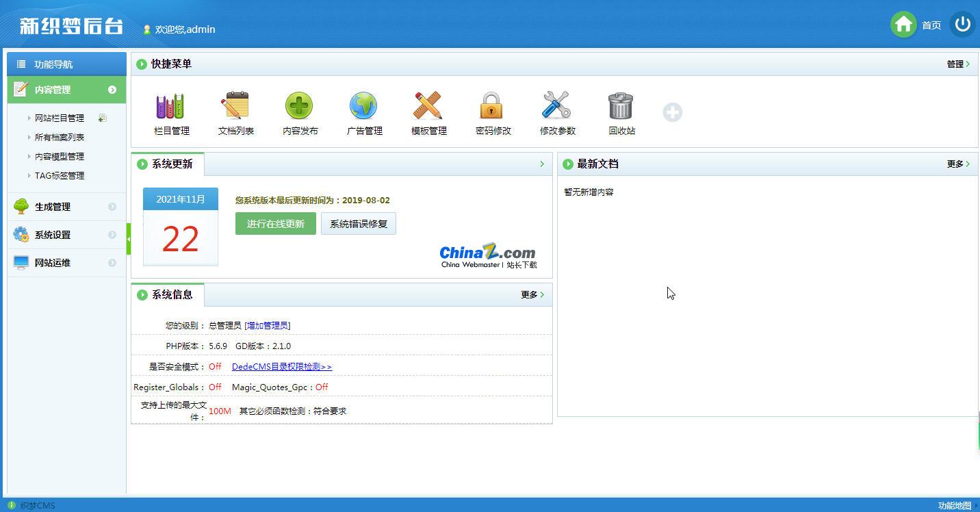Click the green chevron in 系统更新 header

[542, 164]
